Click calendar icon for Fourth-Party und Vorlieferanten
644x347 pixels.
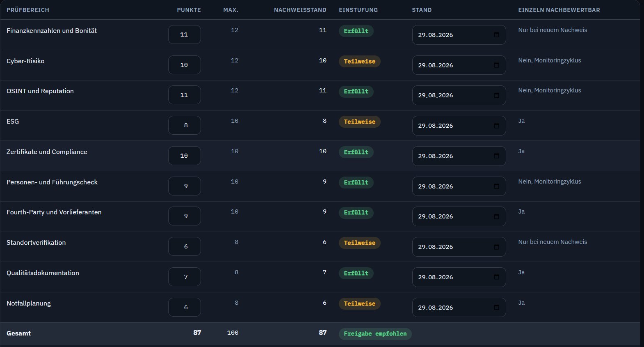point(496,216)
